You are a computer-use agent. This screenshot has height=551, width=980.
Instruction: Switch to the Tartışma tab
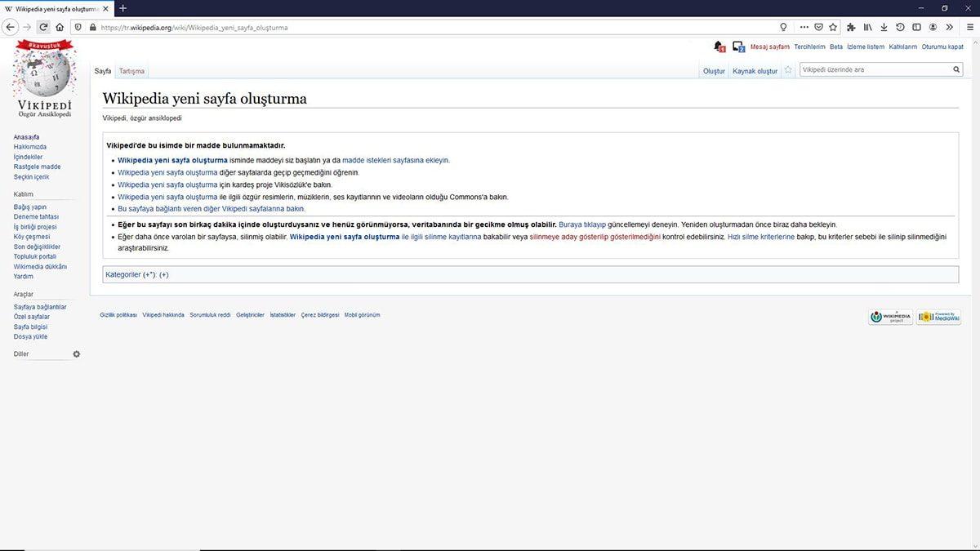point(131,71)
